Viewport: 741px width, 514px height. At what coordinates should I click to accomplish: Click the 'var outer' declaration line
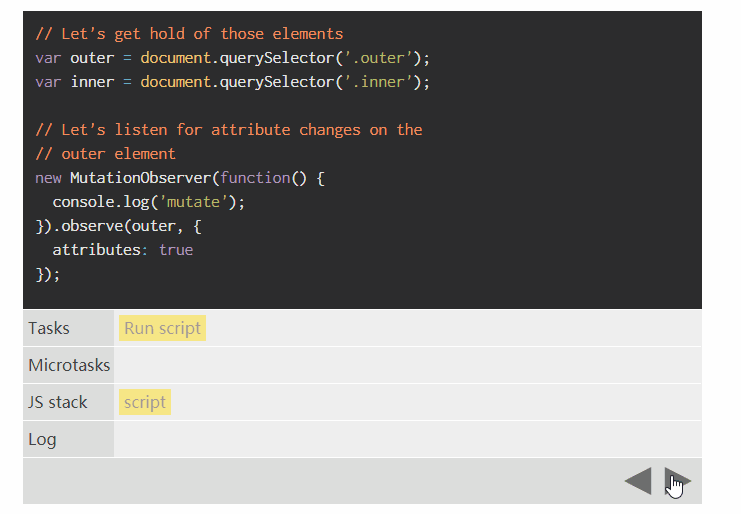pyautogui.click(x=233, y=58)
